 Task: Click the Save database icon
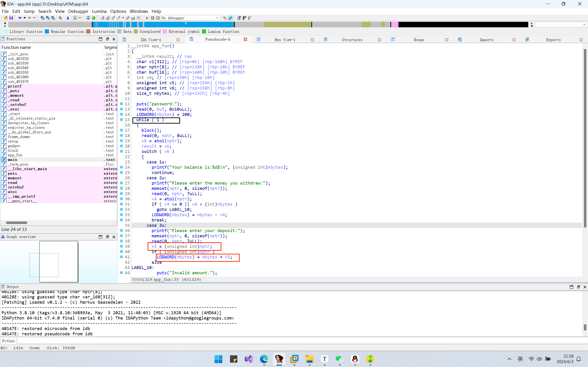point(11,18)
